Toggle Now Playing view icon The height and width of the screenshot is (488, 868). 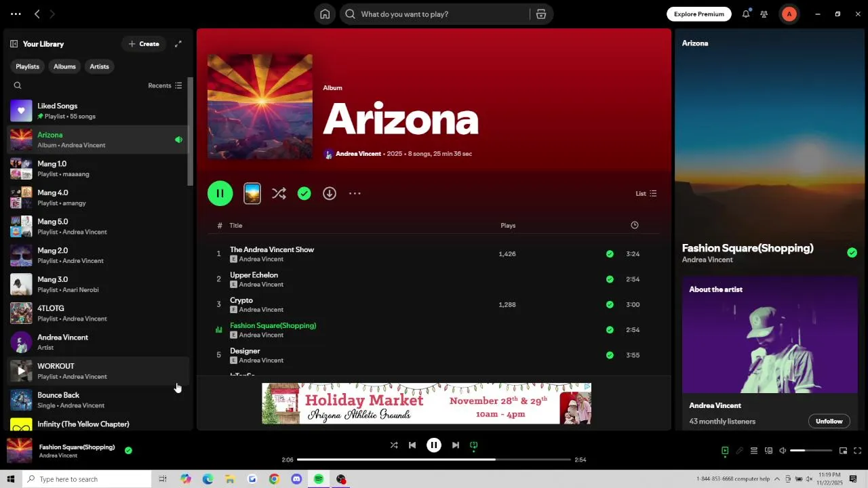725,451
